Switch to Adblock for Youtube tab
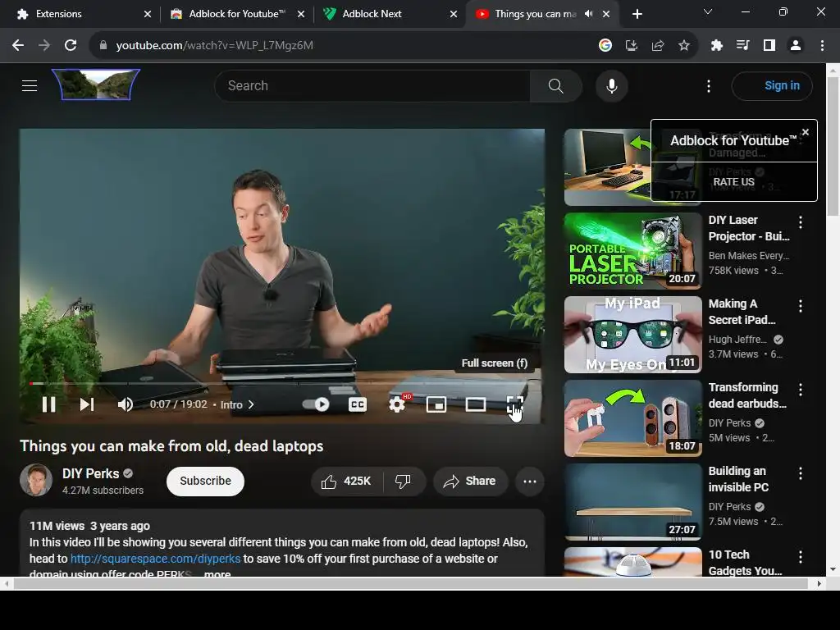The image size is (840, 630). [x=237, y=14]
